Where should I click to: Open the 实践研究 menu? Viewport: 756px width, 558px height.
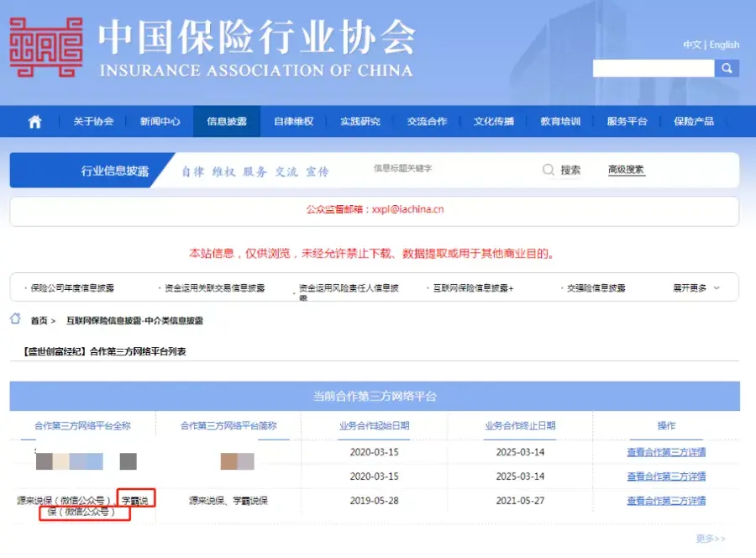[360, 122]
